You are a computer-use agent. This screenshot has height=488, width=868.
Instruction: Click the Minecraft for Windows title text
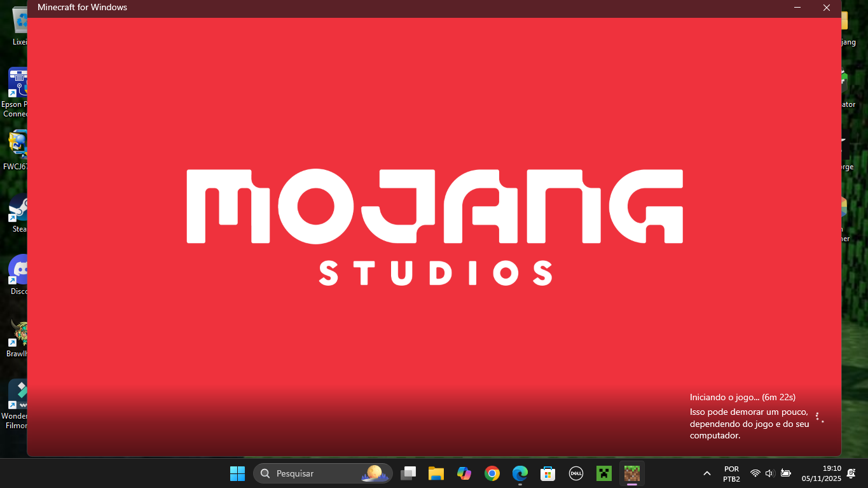coord(82,8)
